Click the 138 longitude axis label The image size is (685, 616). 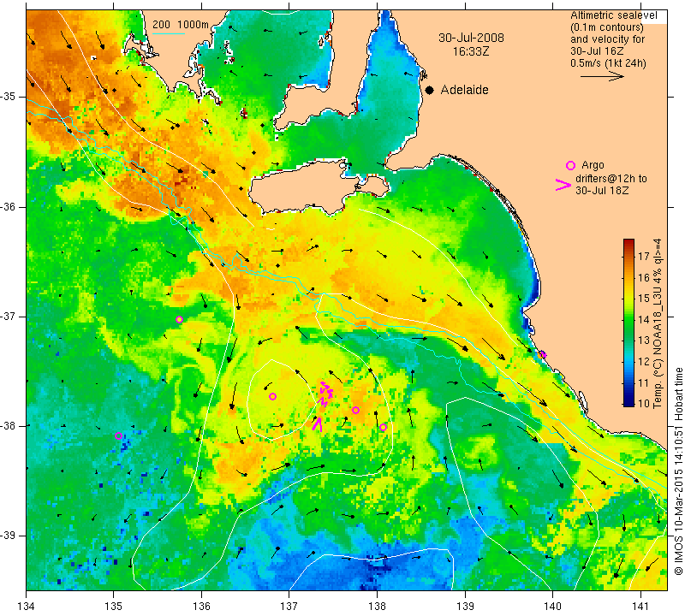(x=377, y=607)
